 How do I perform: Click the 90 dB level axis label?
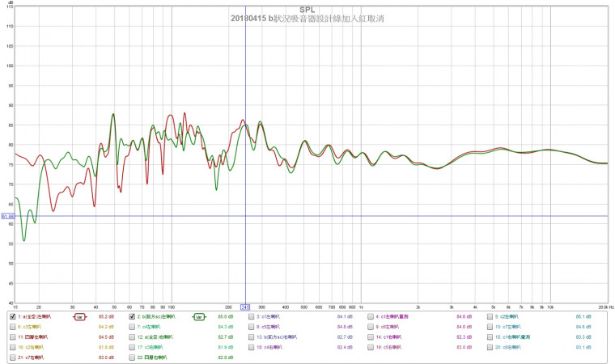point(11,105)
